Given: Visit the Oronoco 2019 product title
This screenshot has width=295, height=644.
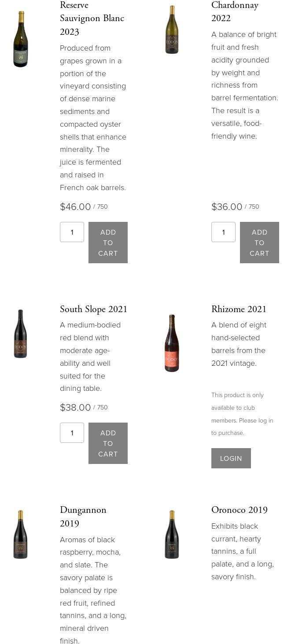Looking at the screenshot, I should (x=239, y=510).
